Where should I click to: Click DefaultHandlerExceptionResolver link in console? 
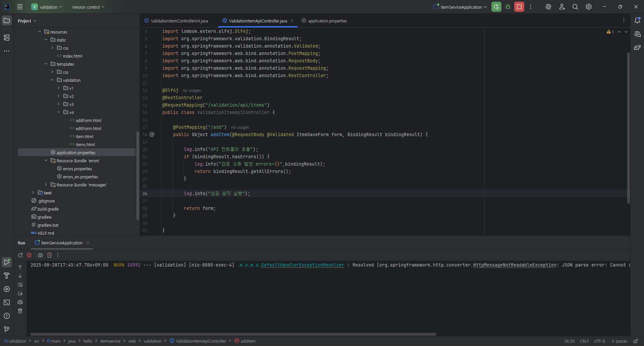[x=303, y=265]
